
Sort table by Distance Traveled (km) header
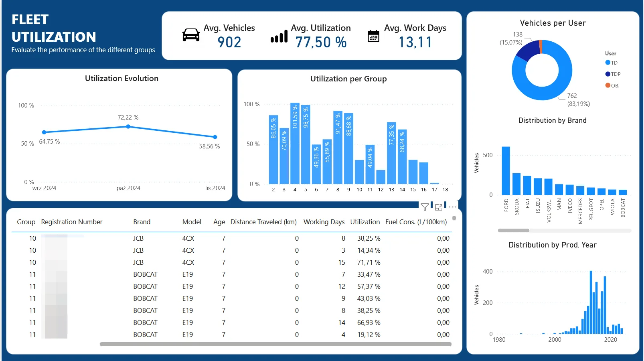tap(263, 222)
